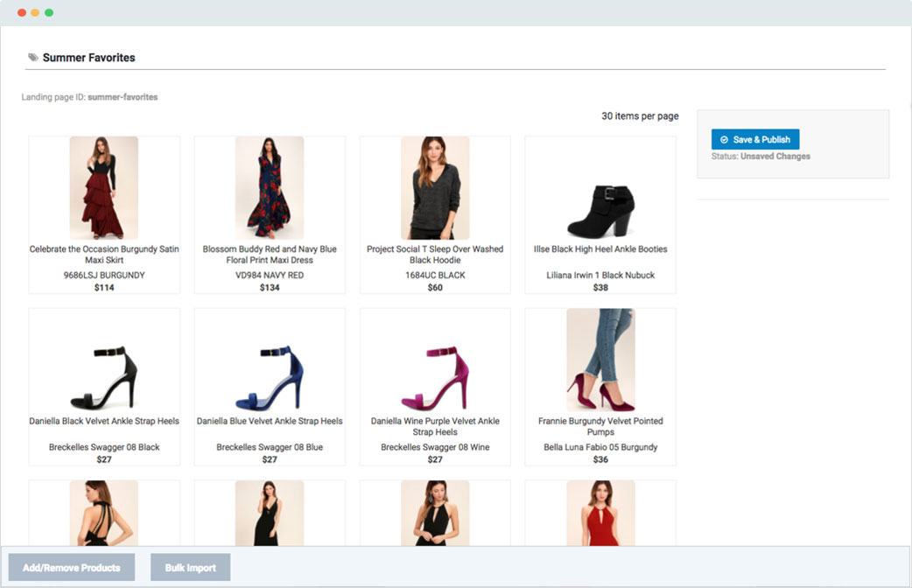Click 'Frannie Burgundy Velvet Pointed Pumps' title
Viewport: 912px width, 588px height.
[600, 426]
